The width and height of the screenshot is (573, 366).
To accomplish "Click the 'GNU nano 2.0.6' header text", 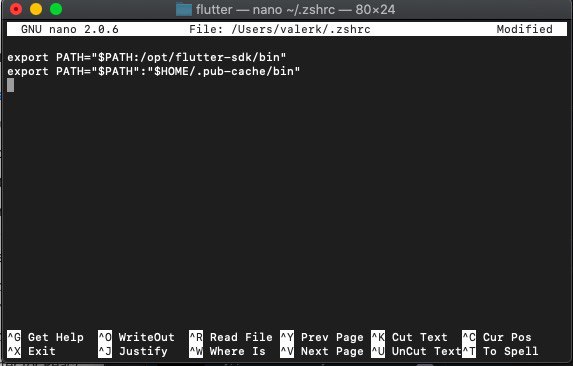I will point(70,29).
